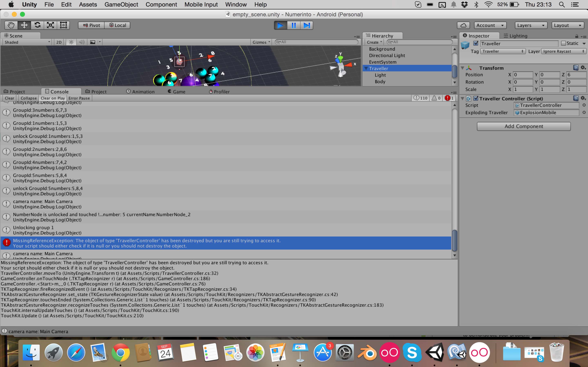Viewport: 588px width, 367px height.
Task: Select the Light object under Traveller
Action: pos(380,75)
